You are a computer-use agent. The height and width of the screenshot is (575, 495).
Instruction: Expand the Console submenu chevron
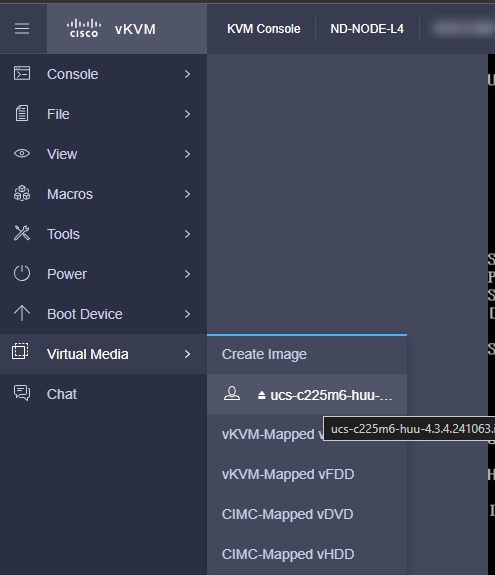[x=187, y=74]
